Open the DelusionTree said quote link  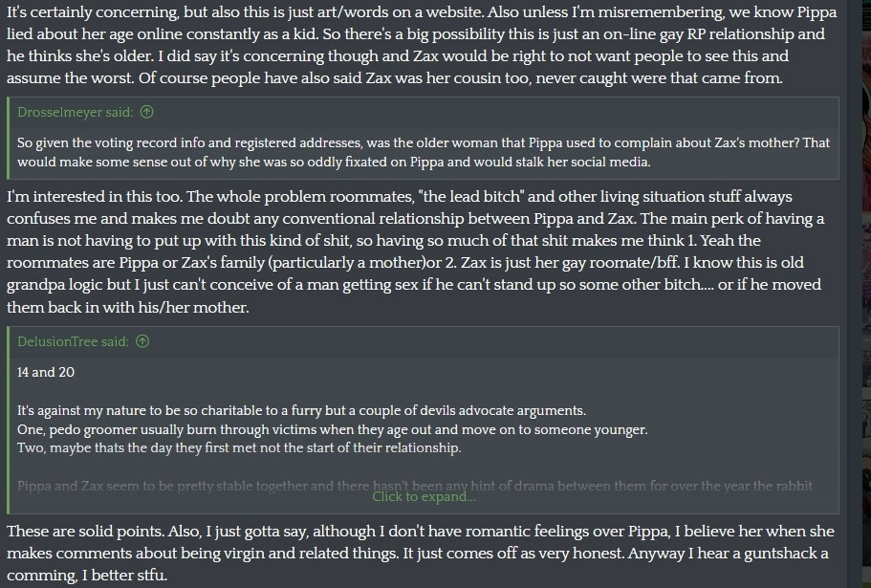[x=73, y=341]
